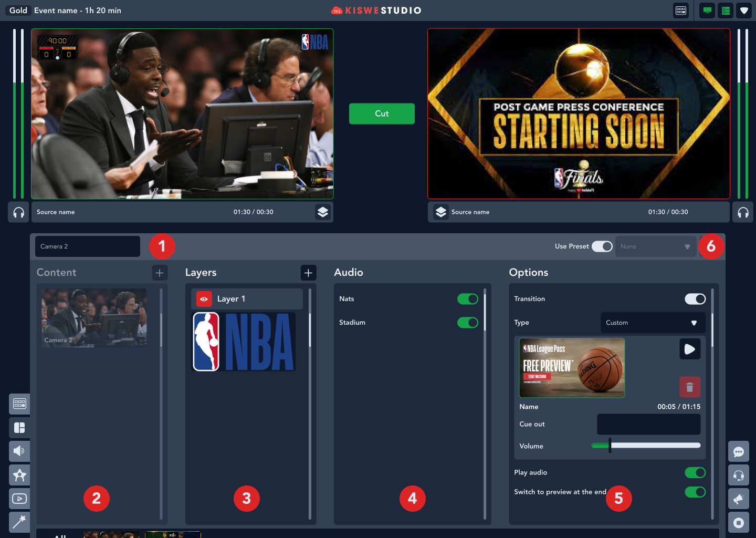The image size is (756, 538).
Task: Open multiview grid icon in left sidebar
Action: (x=19, y=403)
